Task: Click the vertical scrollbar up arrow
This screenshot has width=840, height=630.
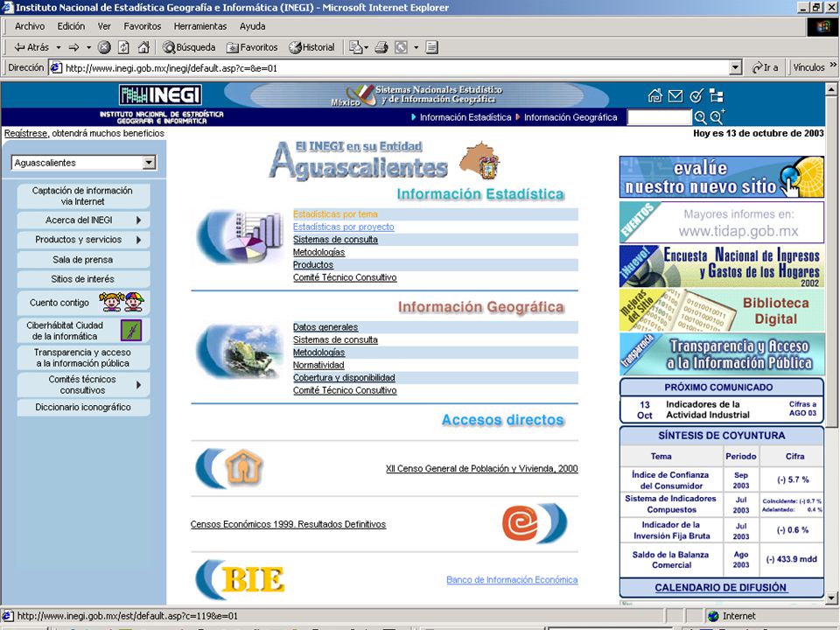Action: [x=831, y=89]
